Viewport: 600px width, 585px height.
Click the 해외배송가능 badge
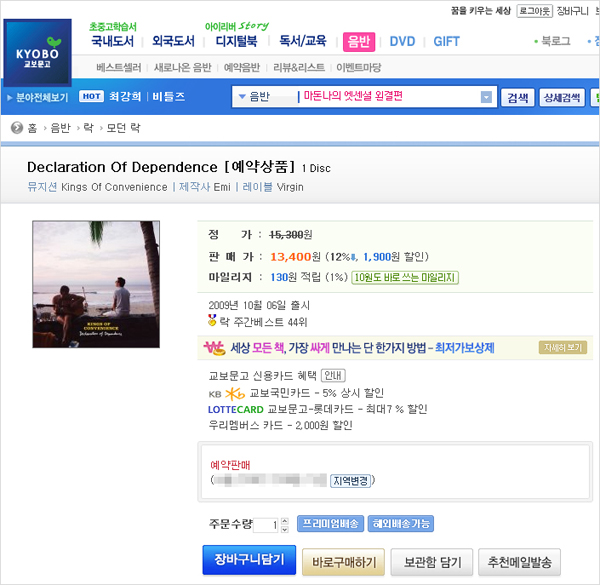(401, 524)
